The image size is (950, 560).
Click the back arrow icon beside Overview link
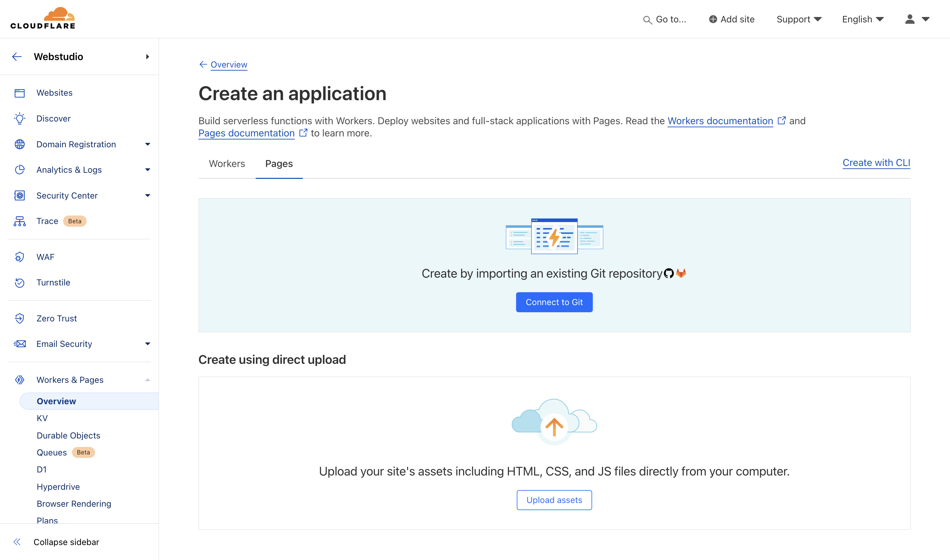pos(203,64)
